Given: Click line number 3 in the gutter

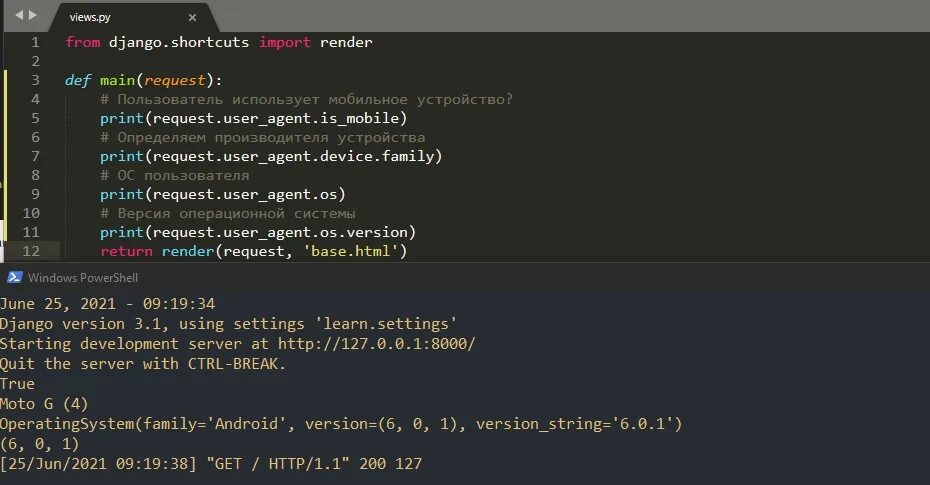Looking at the screenshot, I should [x=35, y=80].
